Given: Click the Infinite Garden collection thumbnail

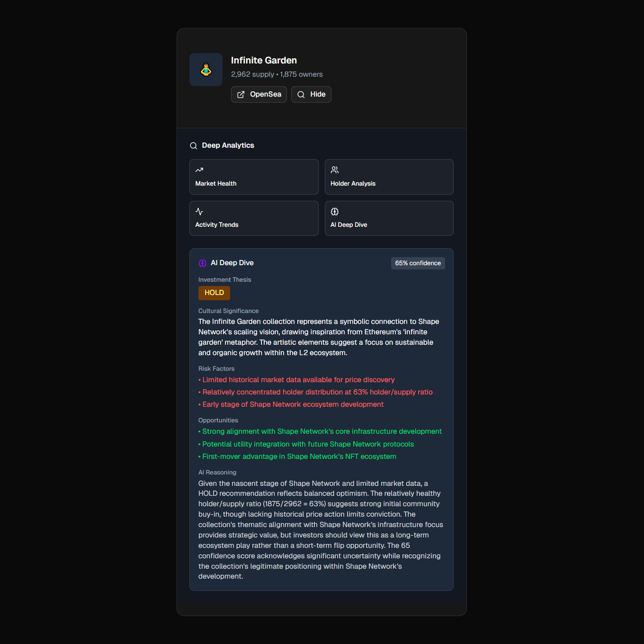Looking at the screenshot, I should (x=206, y=69).
